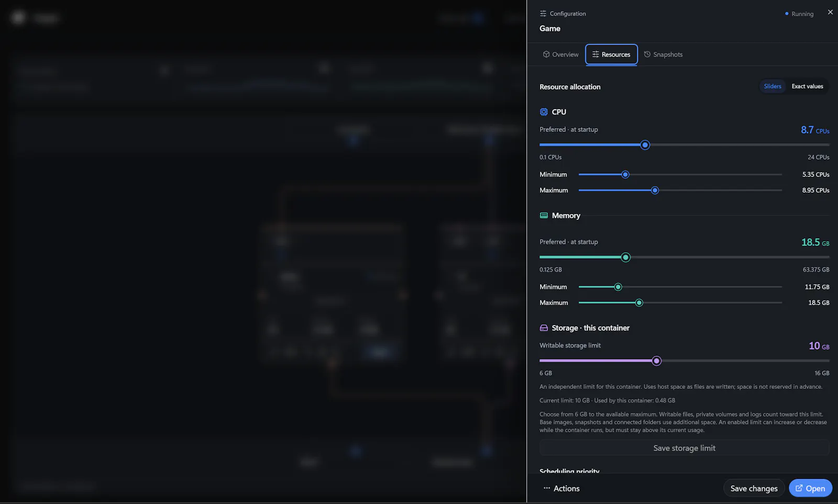Adjust the Writable storage limit slider
The height and width of the screenshot is (504, 838).
(657, 361)
